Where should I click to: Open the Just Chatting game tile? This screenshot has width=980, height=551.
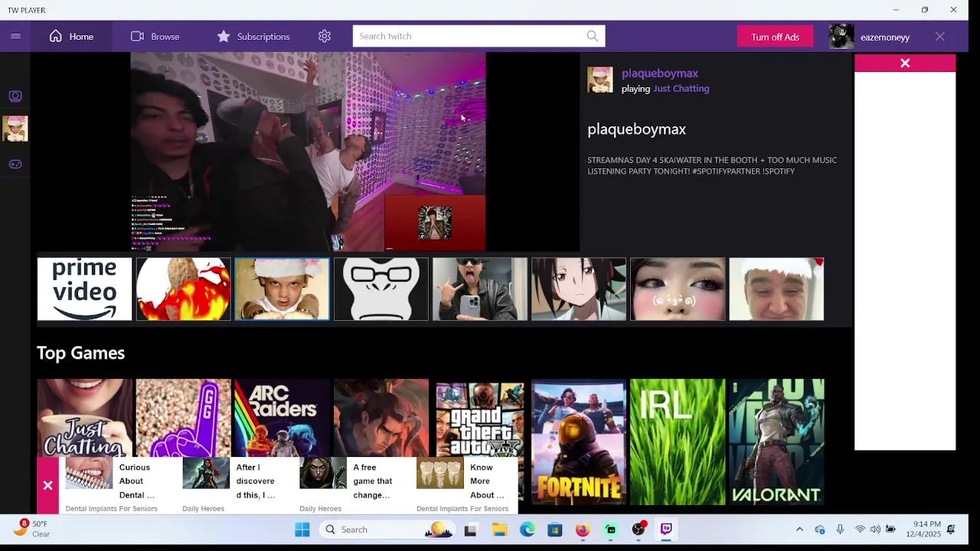84,417
